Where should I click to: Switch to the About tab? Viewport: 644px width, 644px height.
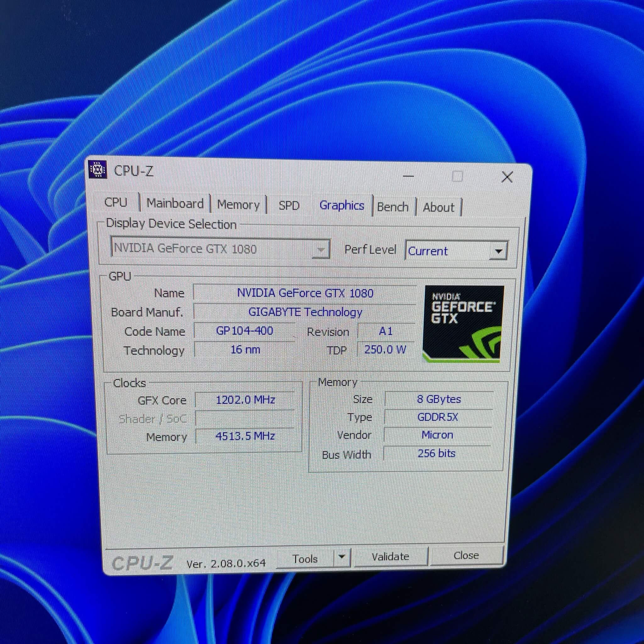point(439,207)
